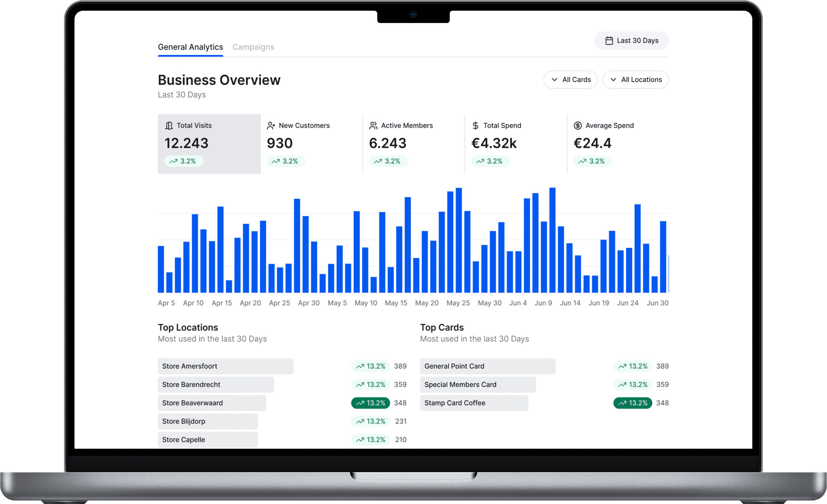Viewport: 827px width, 504px height.
Task: Click trend arrow in Stamp Card Coffee badge
Action: click(622, 403)
